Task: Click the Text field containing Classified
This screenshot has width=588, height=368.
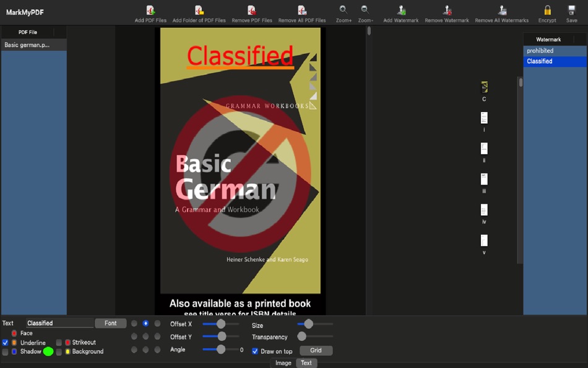Action: click(x=59, y=323)
